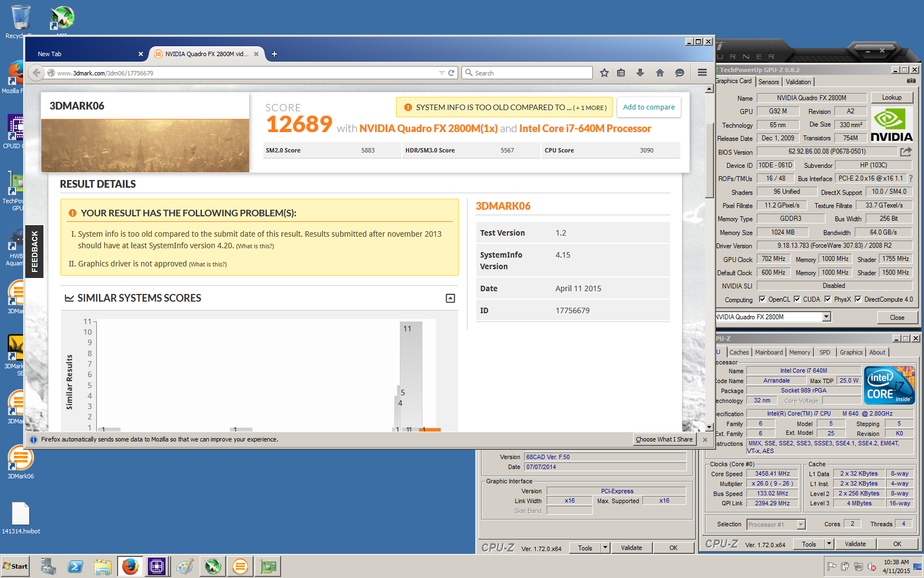This screenshot has height=578, width=924.
Task: Toggle DirectCompute 4.0 checkbox in GPU-Z
Action: (858, 299)
